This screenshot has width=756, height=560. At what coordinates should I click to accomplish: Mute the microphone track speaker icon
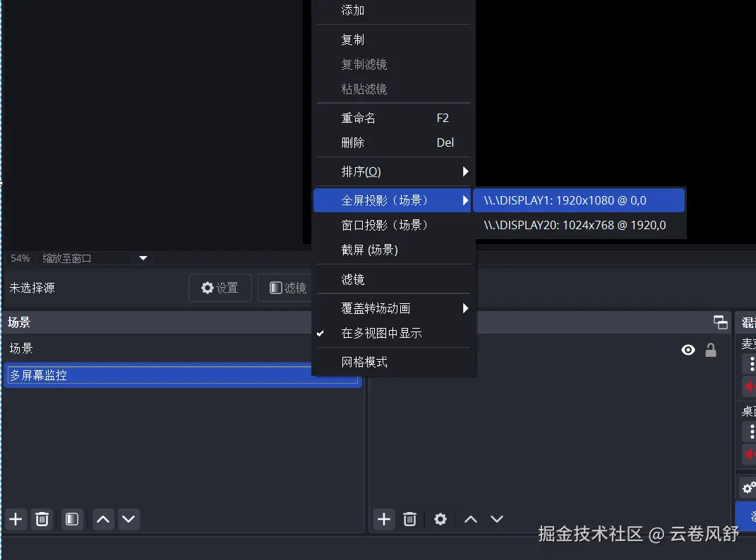click(750, 386)
